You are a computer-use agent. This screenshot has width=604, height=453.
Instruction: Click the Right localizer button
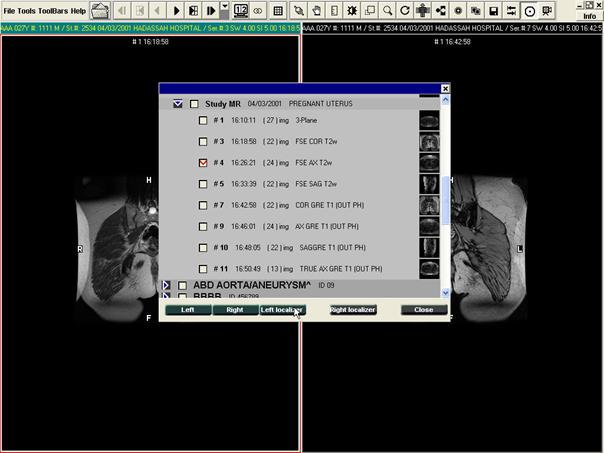353,310
